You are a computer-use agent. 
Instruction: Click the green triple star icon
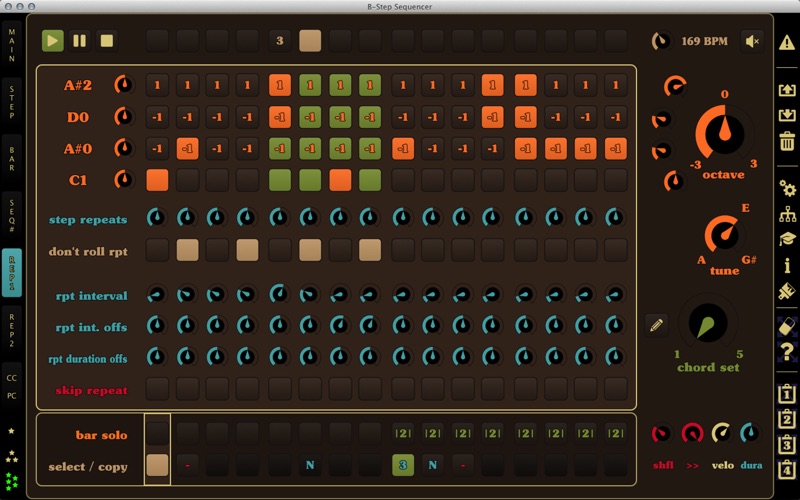[11, 481]
